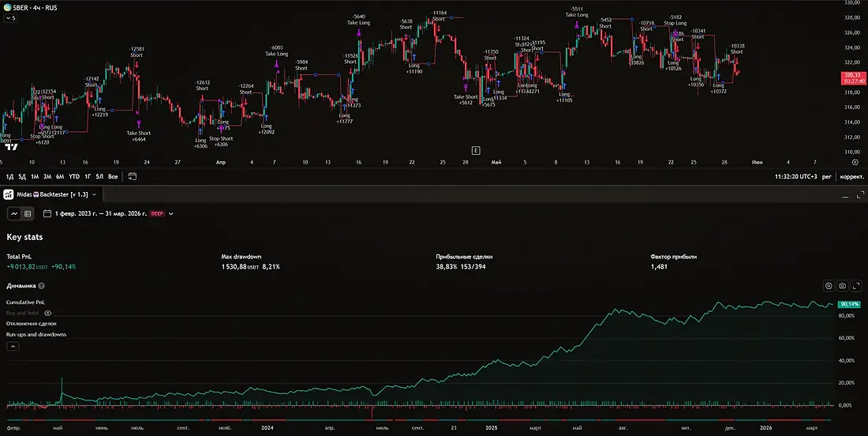Click the 38,83% profitable trades value
The height and width of the screenshot is (436, 868).
[446, 267]
